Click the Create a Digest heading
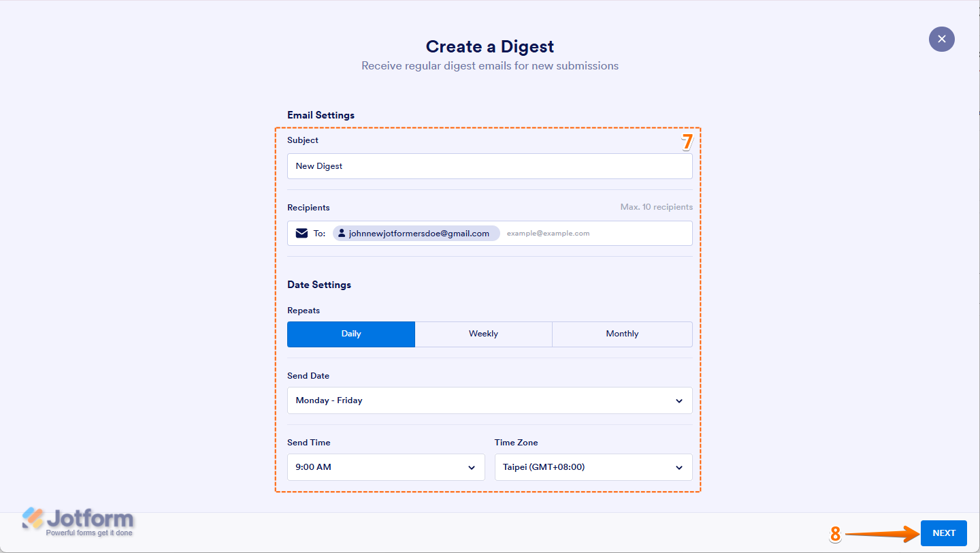The image size is (980, 553). pos(489,46)
